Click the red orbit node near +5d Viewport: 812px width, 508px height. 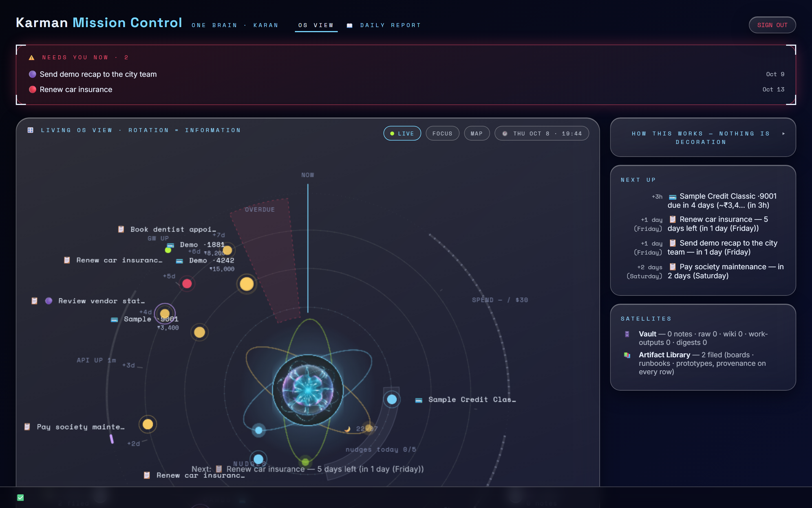pyautogui.click(x=187, y=284)
